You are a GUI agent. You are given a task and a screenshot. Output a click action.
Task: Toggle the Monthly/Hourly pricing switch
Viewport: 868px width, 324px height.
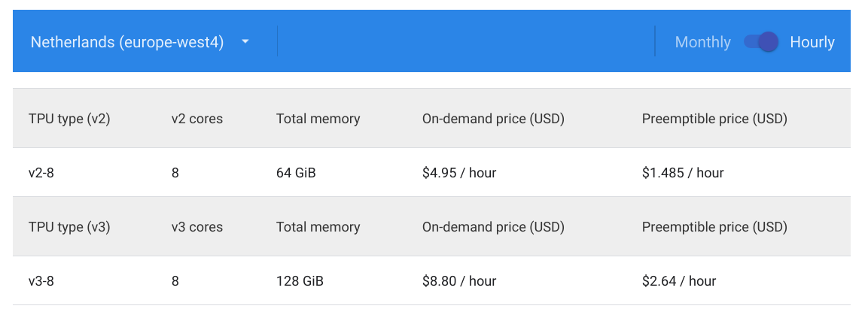click(760, 42)
